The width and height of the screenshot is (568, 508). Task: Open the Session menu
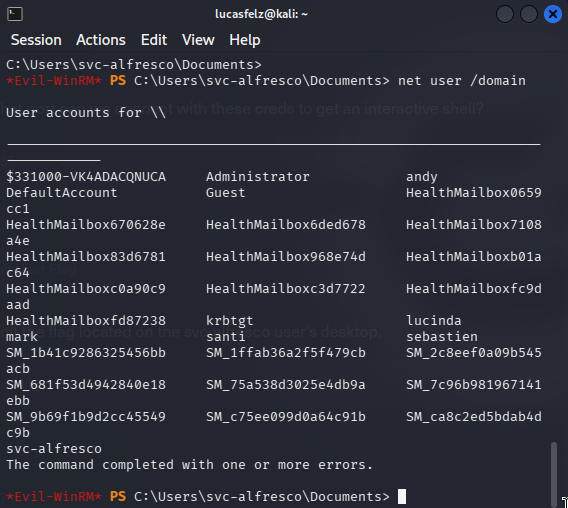(x=36, y=40)
